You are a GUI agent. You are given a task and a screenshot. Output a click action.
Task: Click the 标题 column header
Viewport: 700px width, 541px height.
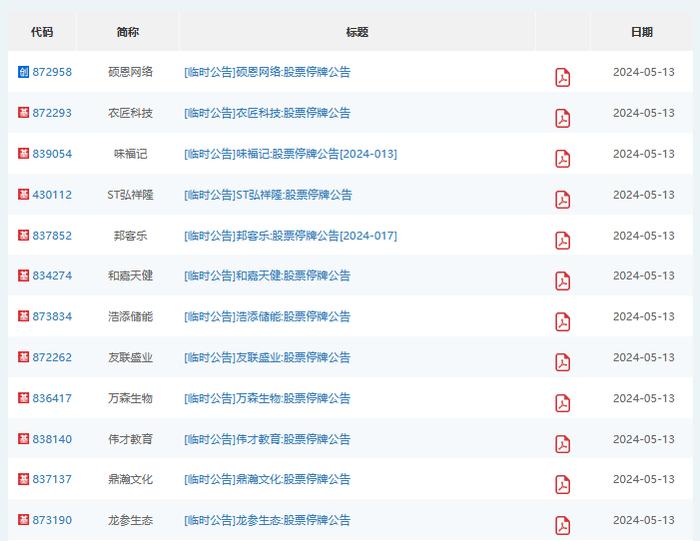click(x=357, y=32)
